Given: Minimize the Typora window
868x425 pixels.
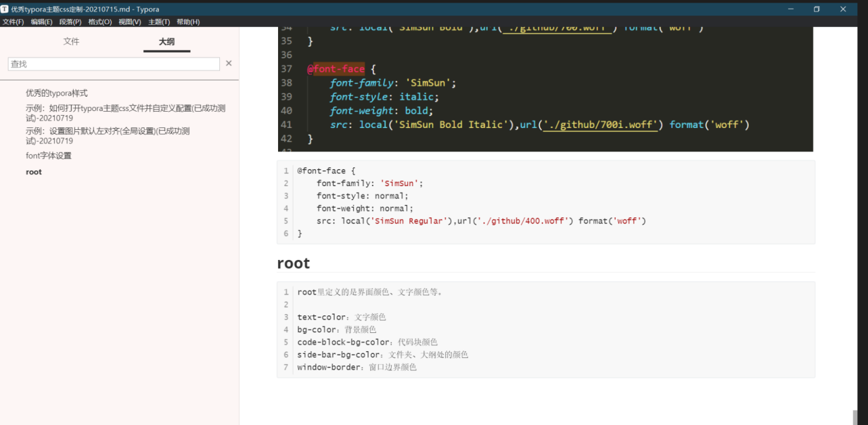Looking at the screenshot, I should tap(790, 9).
